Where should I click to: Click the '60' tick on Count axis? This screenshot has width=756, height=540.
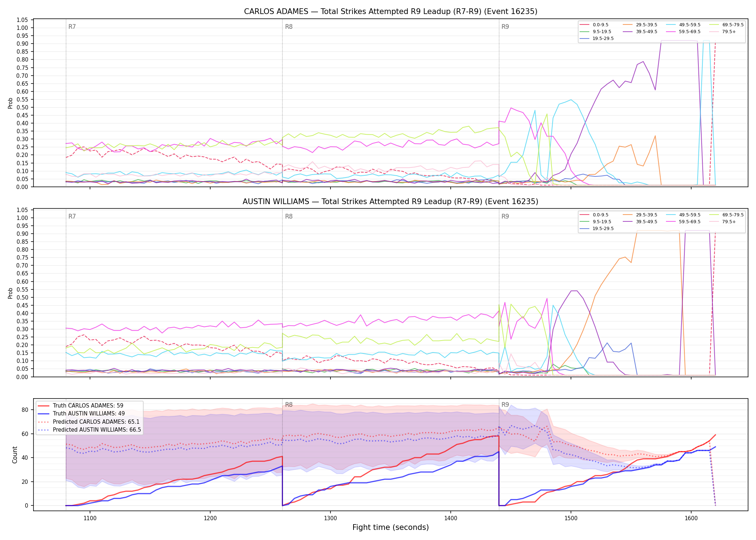(x=25, y=434)
